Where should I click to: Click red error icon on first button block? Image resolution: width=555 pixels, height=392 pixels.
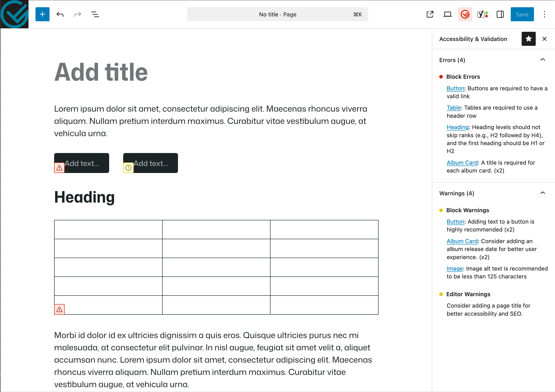59,167
